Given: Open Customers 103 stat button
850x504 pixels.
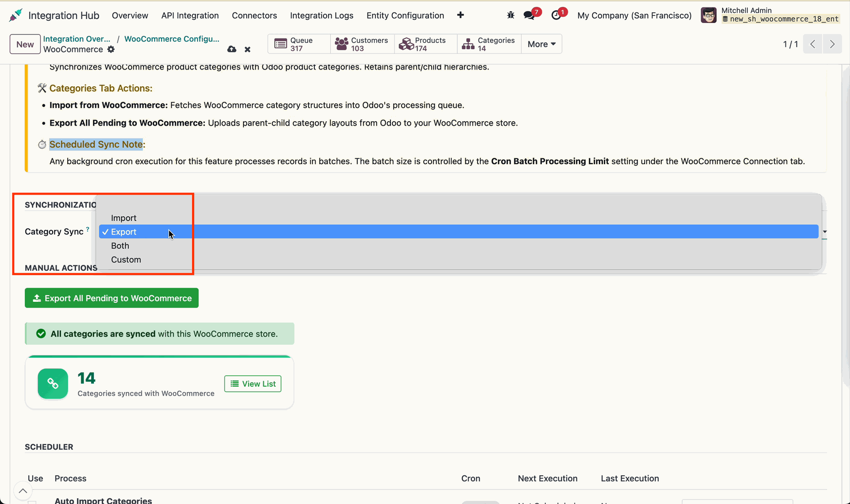Looking at the screenshot, I should click(x=362, y=44).
